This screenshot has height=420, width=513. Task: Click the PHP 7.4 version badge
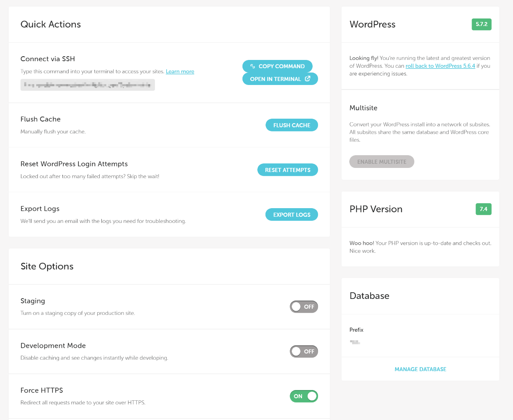pos(483,209)
